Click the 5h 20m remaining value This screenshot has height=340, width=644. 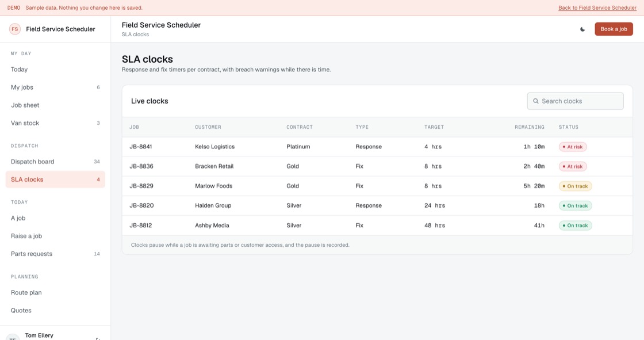(534, 186)
